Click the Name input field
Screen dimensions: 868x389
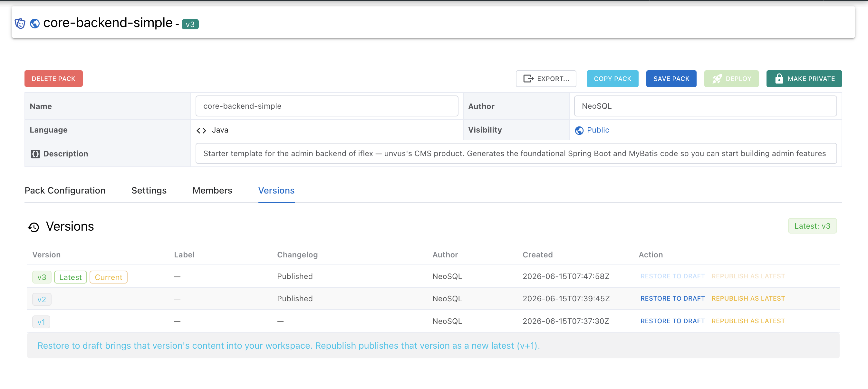[327, 106]
